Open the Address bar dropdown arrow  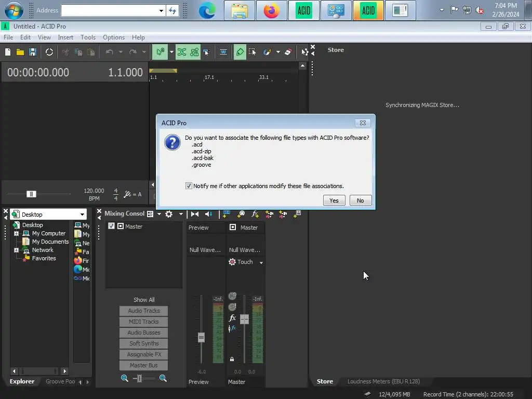click(x=161, y=10)
